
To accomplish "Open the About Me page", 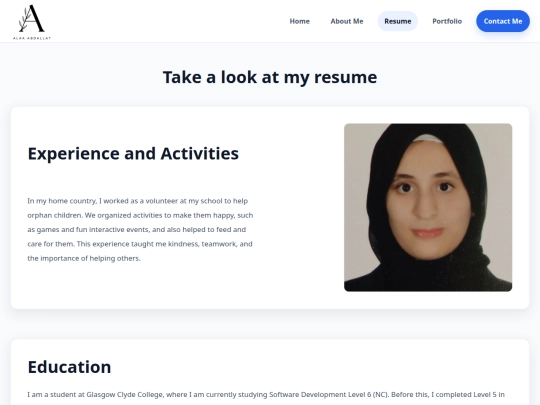I will pos(347,21).
